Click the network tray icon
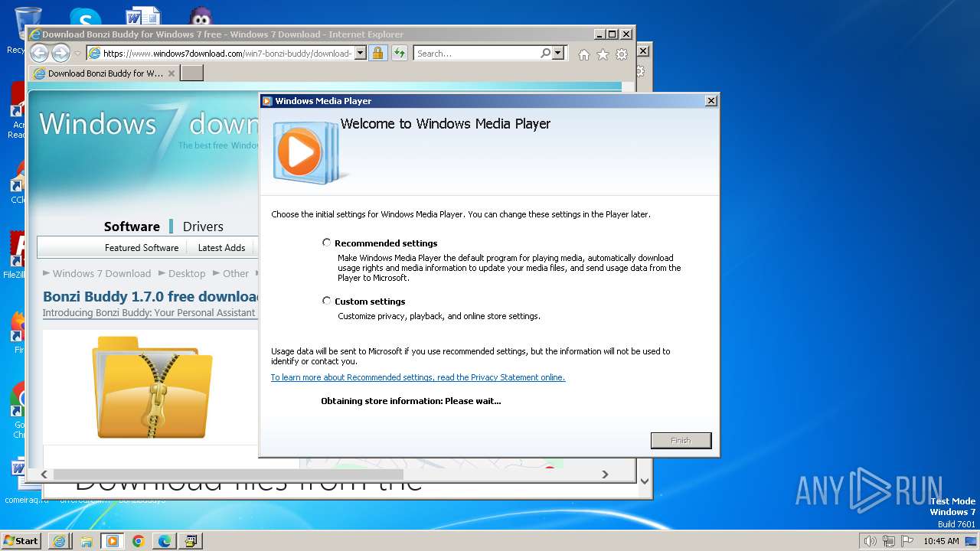Image resolution: width=980 pixels, height=551 pixels. 888,541
